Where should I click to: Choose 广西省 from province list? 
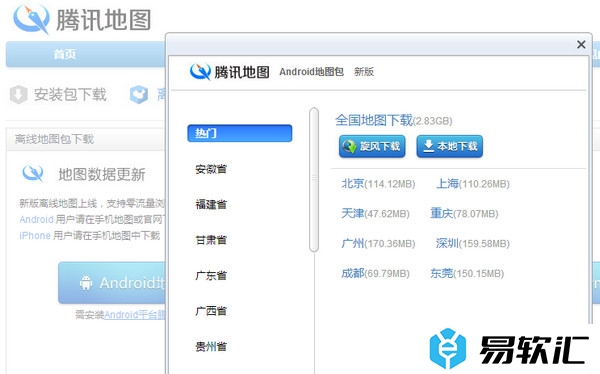click(x=211, y=311)
